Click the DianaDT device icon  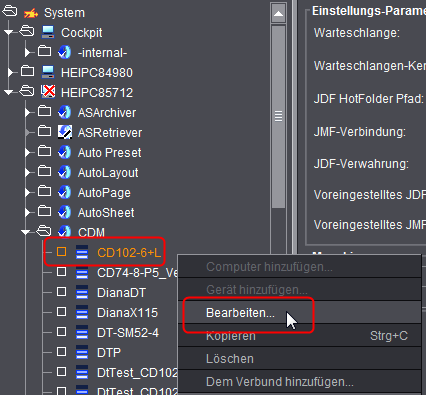[82, 292]
